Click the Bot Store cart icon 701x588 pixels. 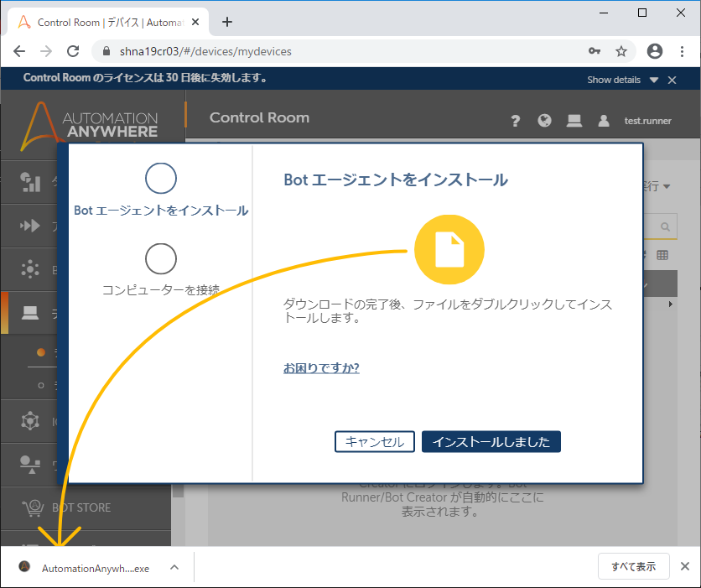tap(33, 508)
